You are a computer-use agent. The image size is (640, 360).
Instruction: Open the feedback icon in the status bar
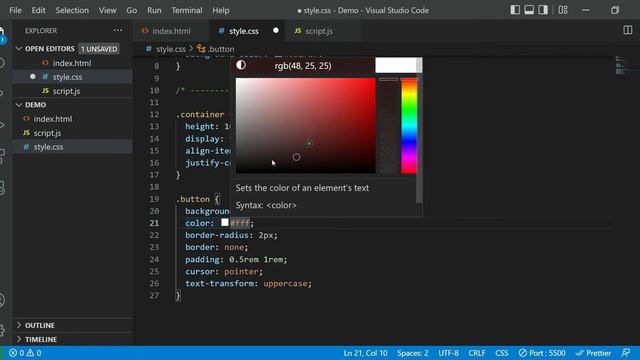(x=626, y=353)
